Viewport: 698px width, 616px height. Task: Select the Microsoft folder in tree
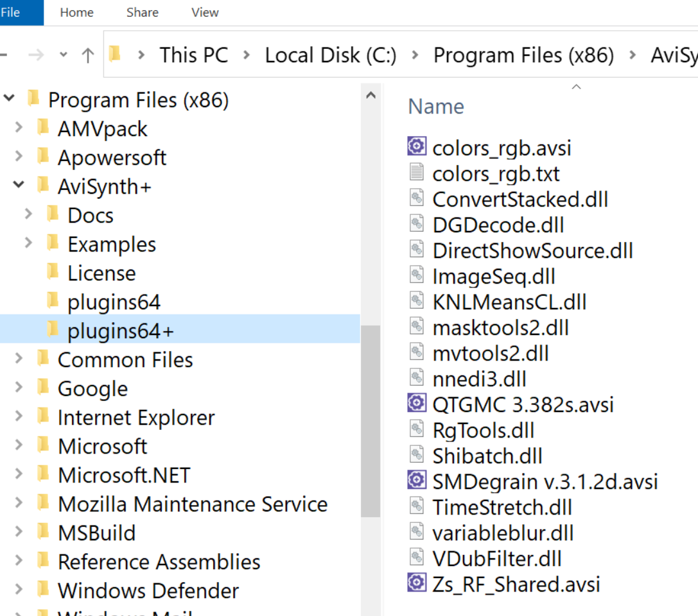click(x=102, y=446)
